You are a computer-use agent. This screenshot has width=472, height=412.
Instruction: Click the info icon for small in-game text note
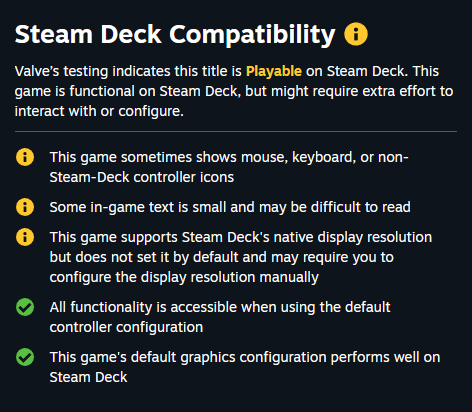pyautogui.click(x=25, y=207)
